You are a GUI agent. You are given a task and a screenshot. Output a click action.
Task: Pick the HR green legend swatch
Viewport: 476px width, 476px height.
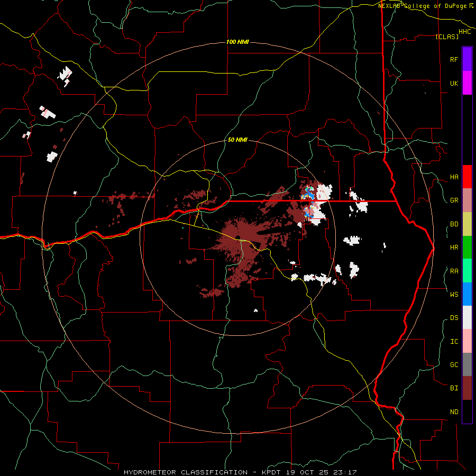tap(467, 247)
